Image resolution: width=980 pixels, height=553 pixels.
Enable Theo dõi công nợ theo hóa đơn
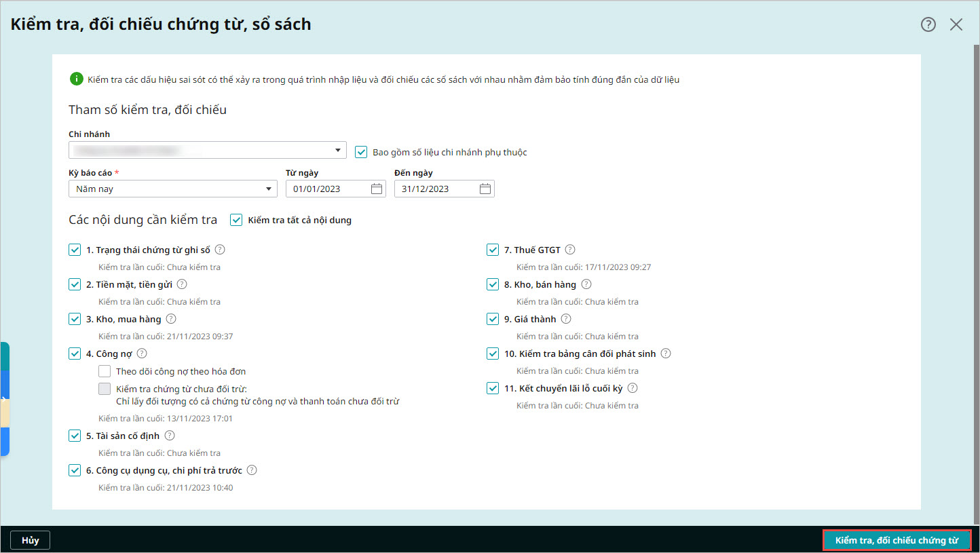click(105, 371)
